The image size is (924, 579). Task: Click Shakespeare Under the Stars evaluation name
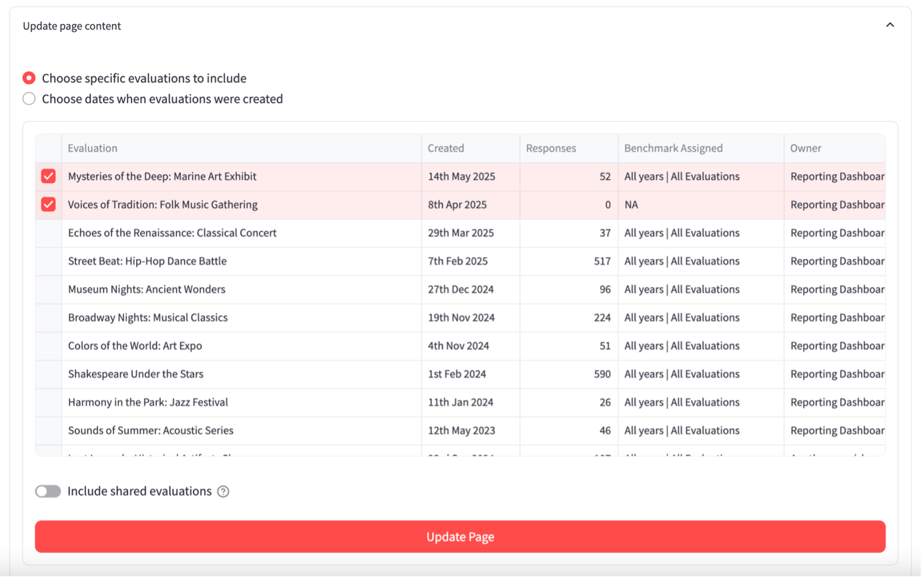click(136, 374)
